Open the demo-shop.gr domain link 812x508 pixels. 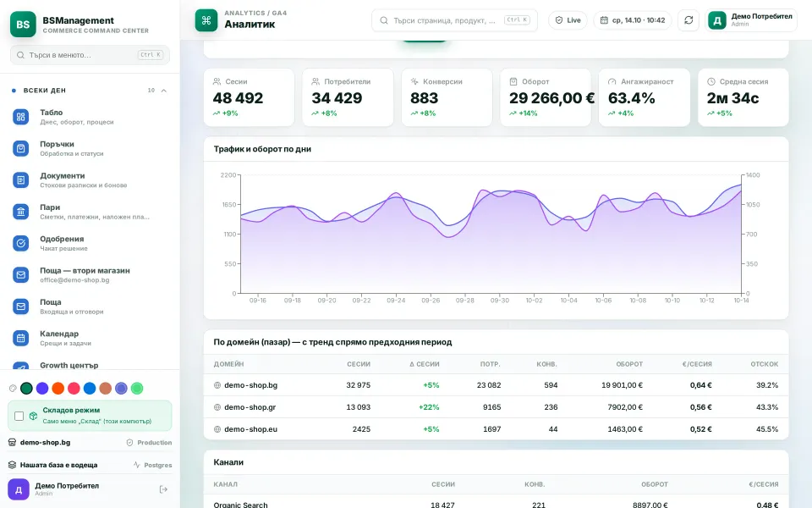coord(250,407)
